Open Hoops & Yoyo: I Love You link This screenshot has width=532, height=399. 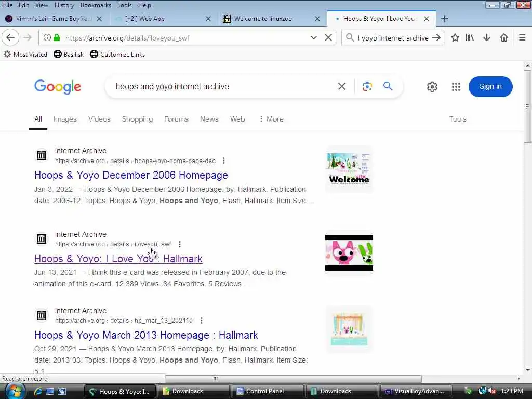pyautogui.click(x=118, y=259)
